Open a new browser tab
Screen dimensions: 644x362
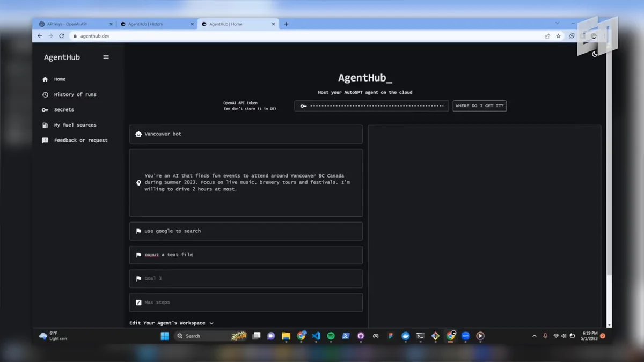(x=286, y=24)
